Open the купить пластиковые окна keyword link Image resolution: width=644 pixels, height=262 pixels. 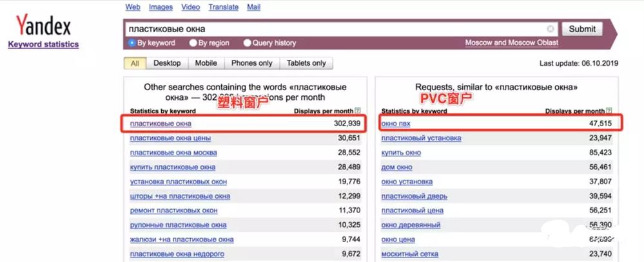click(x=173, y=167)
